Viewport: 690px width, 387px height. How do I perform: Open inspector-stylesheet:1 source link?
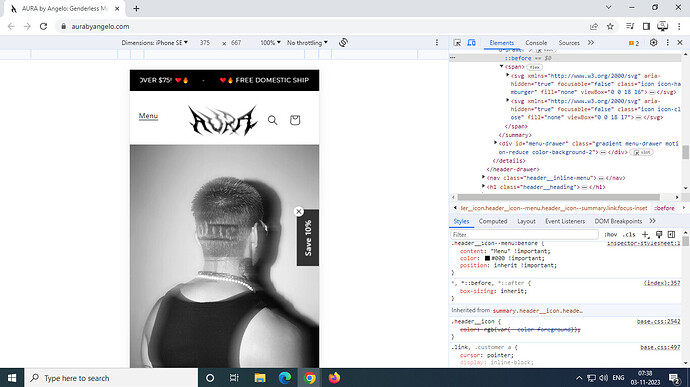(x=643, y=243)
